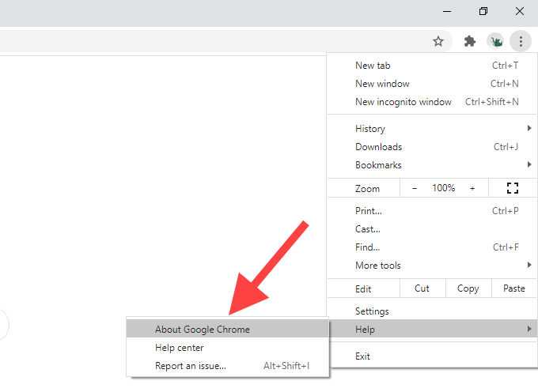Open Settings from the menu
Image resolution: width=538 pixels, height=392 pixels.
pyautogui.click(x=432, y=311)
